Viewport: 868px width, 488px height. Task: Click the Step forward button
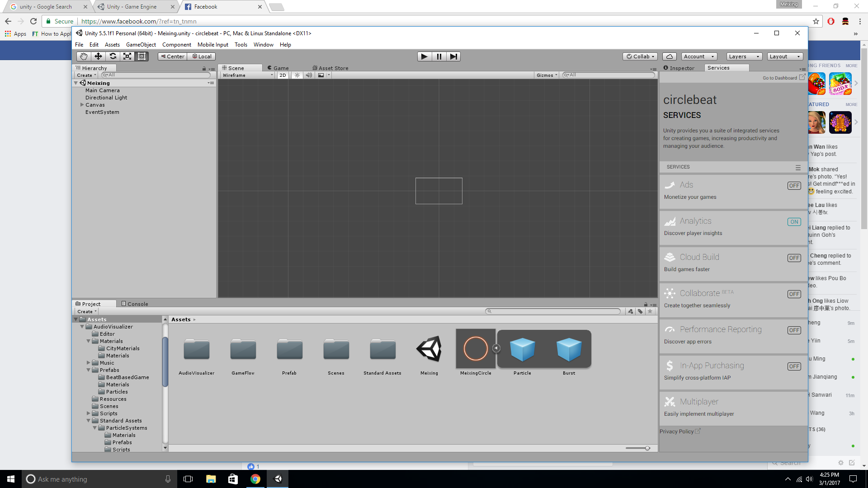(x=453, y=56)
